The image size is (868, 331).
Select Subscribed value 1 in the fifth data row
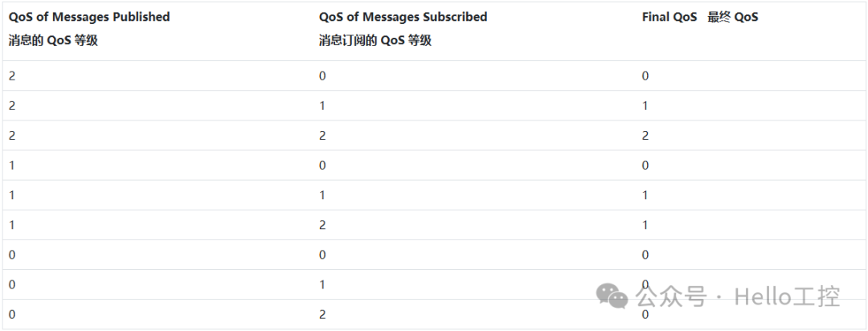[322, 194]
